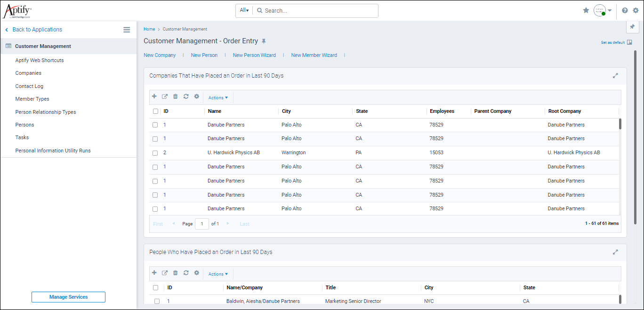Delete selected record in People grid
This screenshot has height=310, width=644.
pos(175,273)
